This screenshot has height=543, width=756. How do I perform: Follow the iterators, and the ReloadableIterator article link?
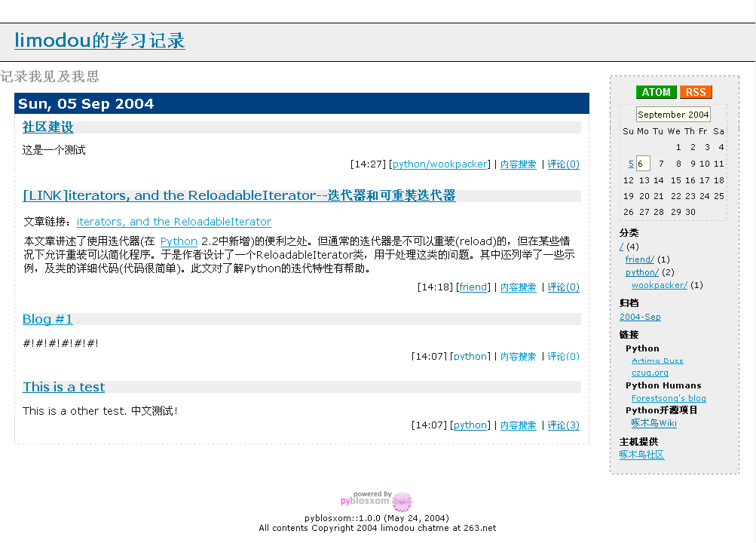point(173,222)
